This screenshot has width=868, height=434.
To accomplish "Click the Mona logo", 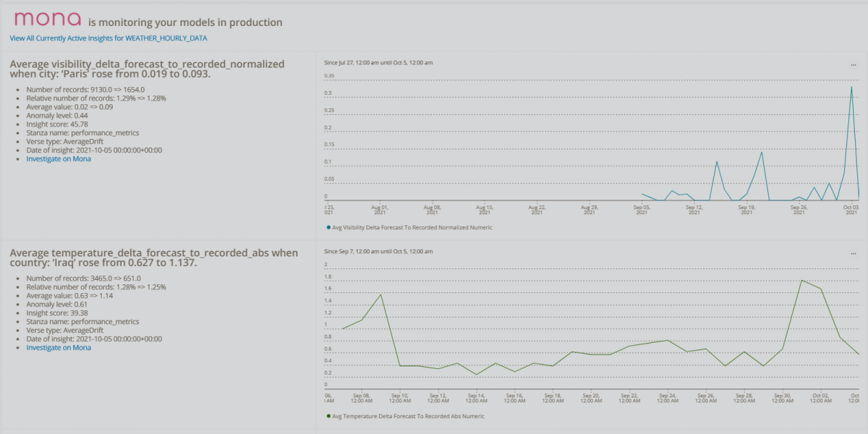I will click(48, 20).
